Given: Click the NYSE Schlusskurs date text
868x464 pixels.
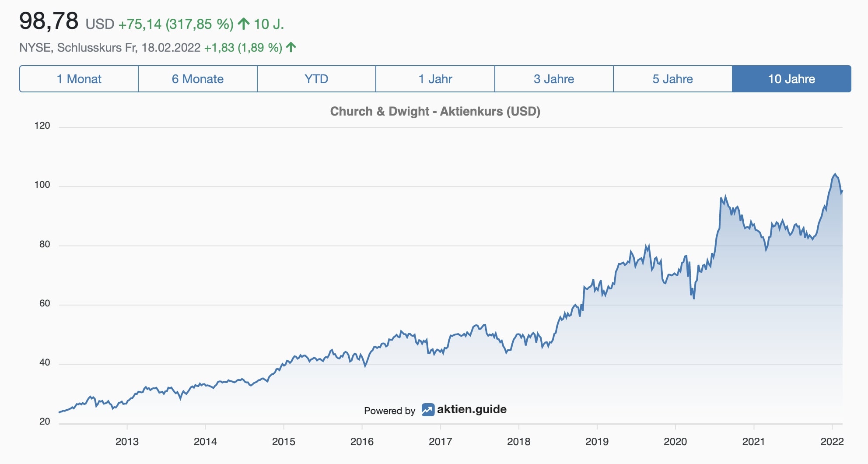Looking at the screenshot, I should (x=110, y=47).
